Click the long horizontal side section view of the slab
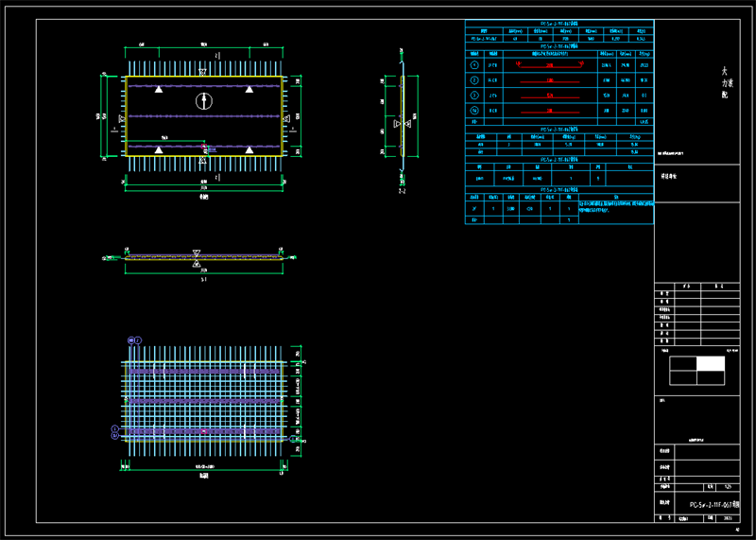This screenshot has width=756, height=540. (x=204, y=257)
